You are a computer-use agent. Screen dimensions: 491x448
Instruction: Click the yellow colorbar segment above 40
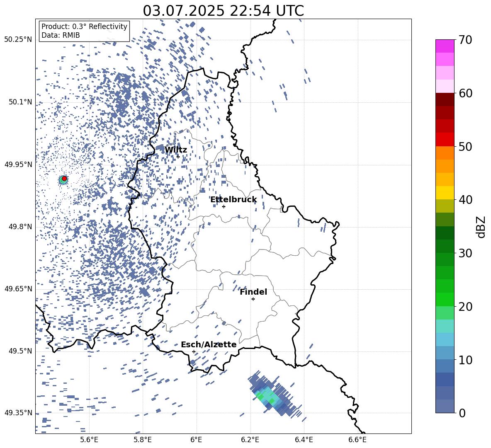click(445, 193)
